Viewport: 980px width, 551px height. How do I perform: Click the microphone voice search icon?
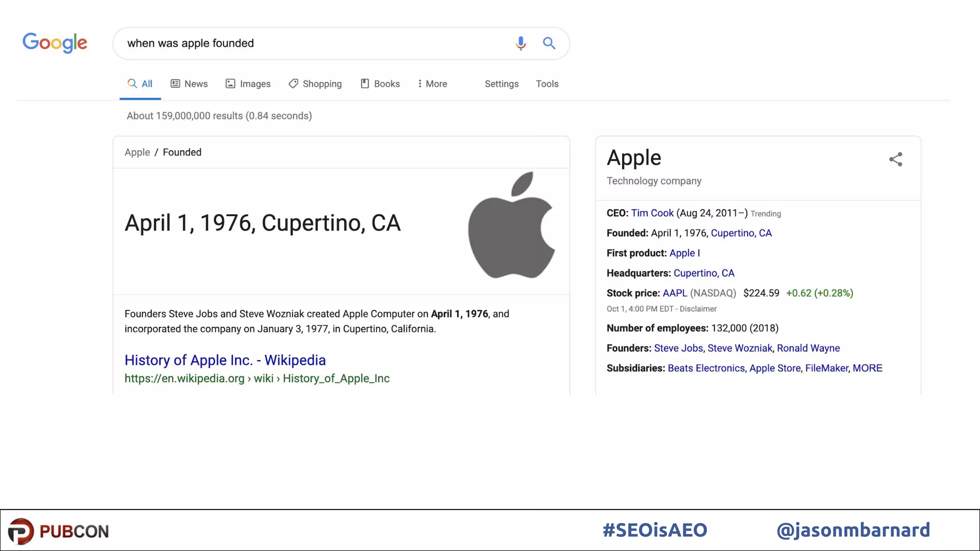pyautogui.click(x=521, y=44)
